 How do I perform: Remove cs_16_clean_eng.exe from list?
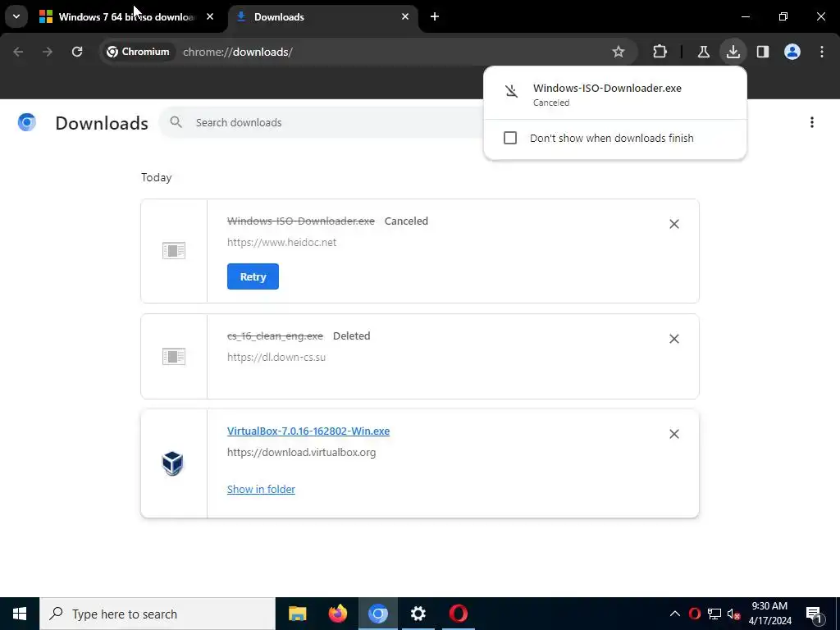[674, 339]
